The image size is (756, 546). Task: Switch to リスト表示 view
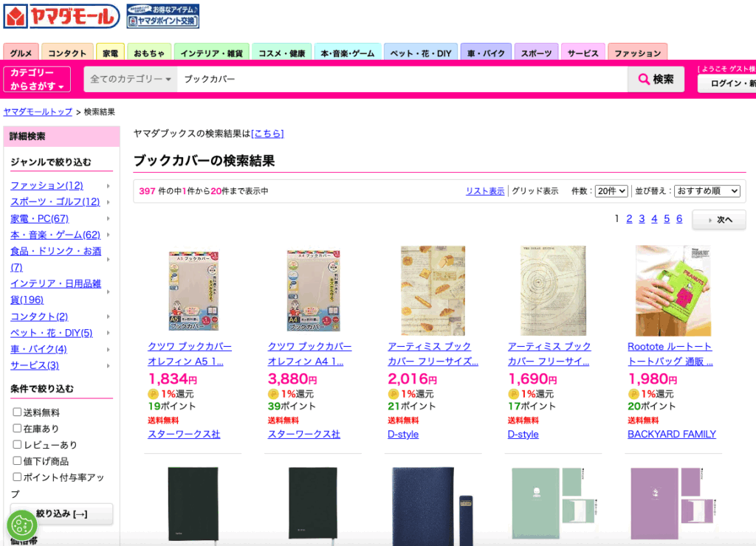485,191
